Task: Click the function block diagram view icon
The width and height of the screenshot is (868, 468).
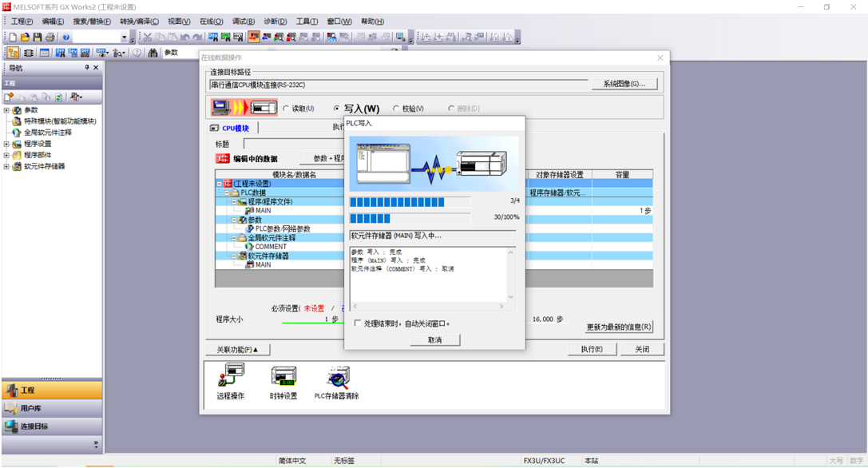Action: 28,53
